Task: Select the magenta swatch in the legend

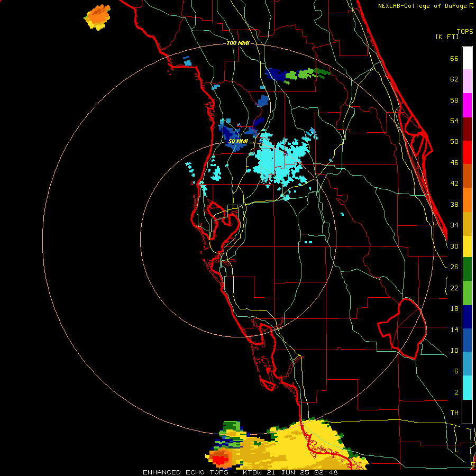Action: coord(467,105)
